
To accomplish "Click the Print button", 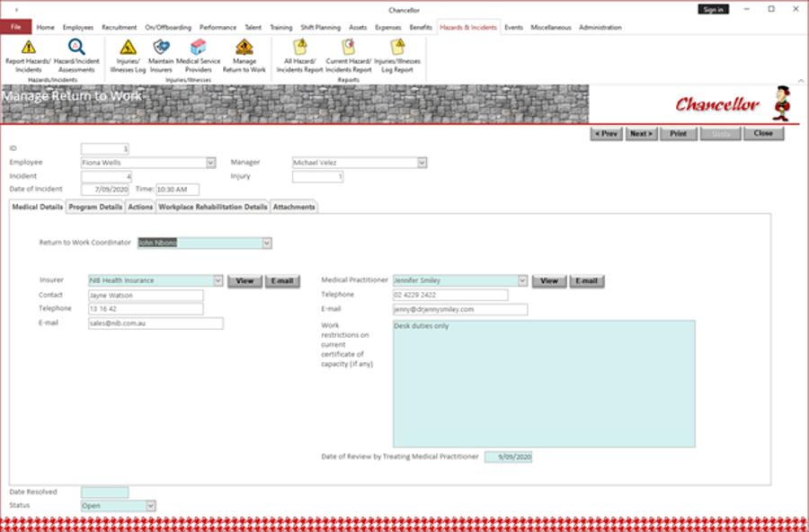I will pyautogui.click(x=679, y=134).
